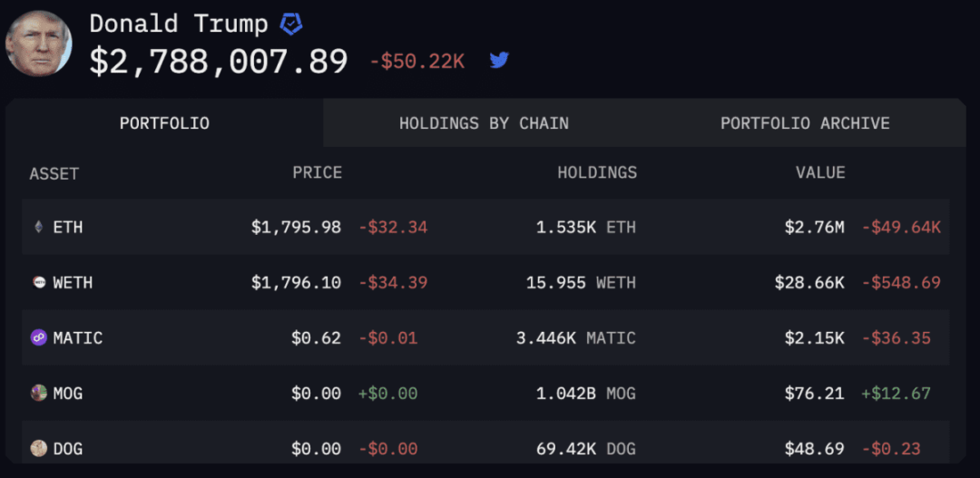Select the Portfolio tab
980x478 pixels.
pyautogui.click(x=164, y=123)
